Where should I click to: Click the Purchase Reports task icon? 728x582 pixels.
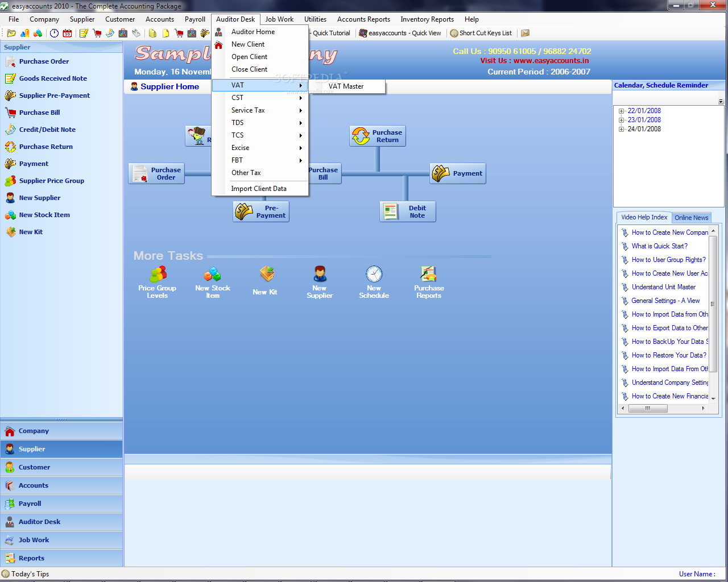(x=428, y=274)
